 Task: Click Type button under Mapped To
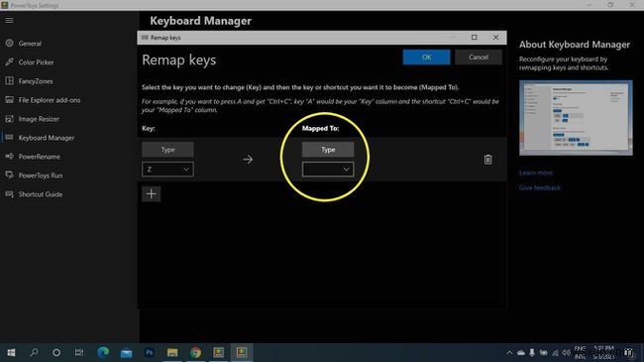328,150
